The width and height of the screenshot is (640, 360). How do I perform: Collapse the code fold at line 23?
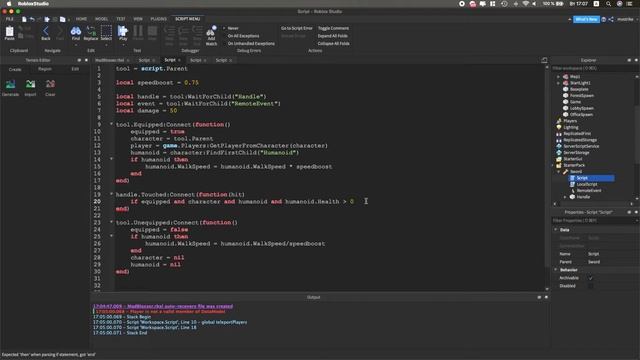111,222
